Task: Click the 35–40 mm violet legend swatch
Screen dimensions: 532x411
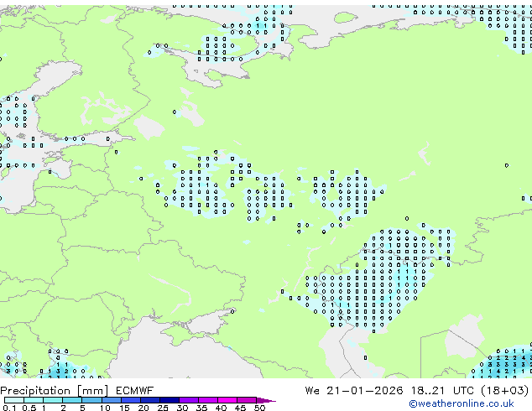Action: (x=207, y=400)
